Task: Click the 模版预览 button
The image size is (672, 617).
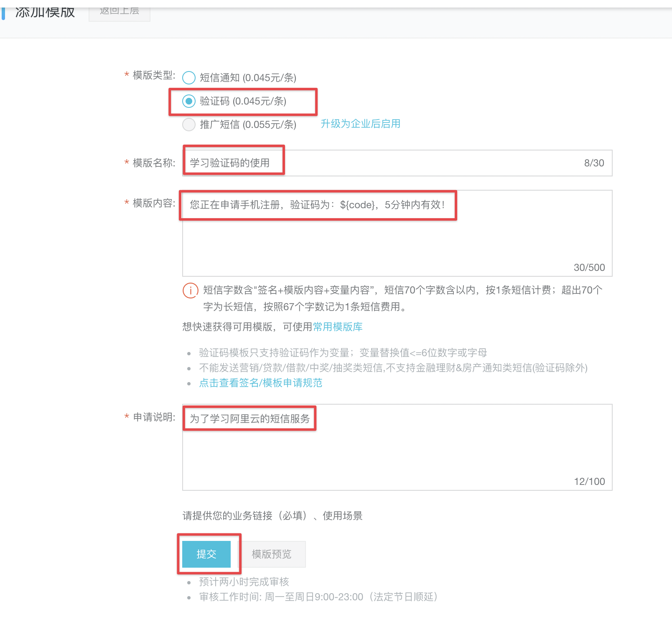Action: tap(272, 554)
